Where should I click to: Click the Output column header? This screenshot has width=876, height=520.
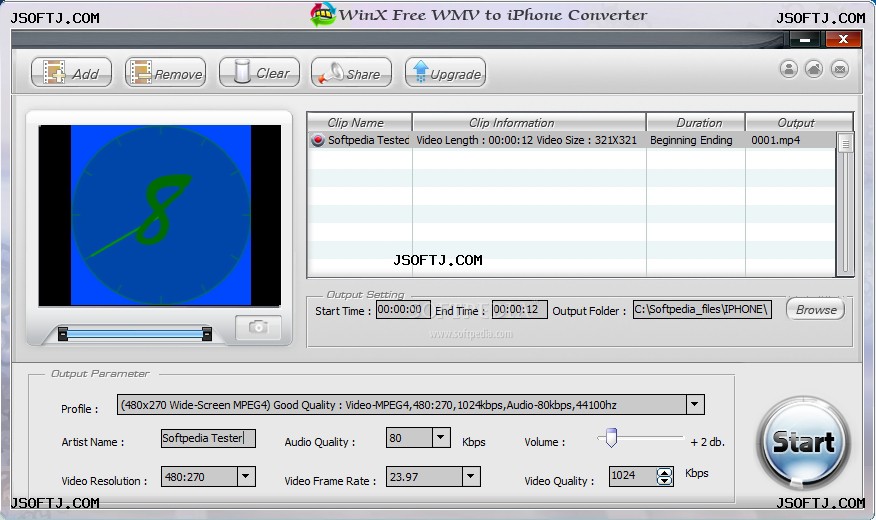[799, 122]
